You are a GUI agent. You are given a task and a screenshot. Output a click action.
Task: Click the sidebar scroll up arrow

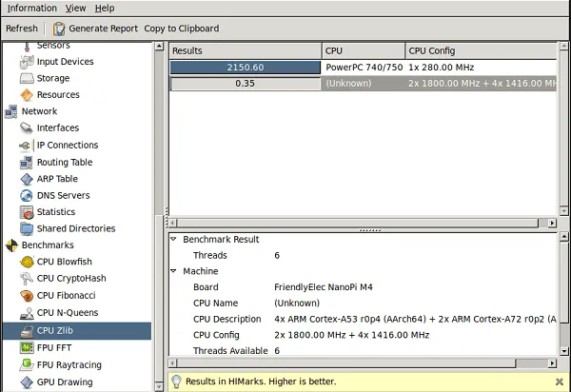[x=159, y=47]
